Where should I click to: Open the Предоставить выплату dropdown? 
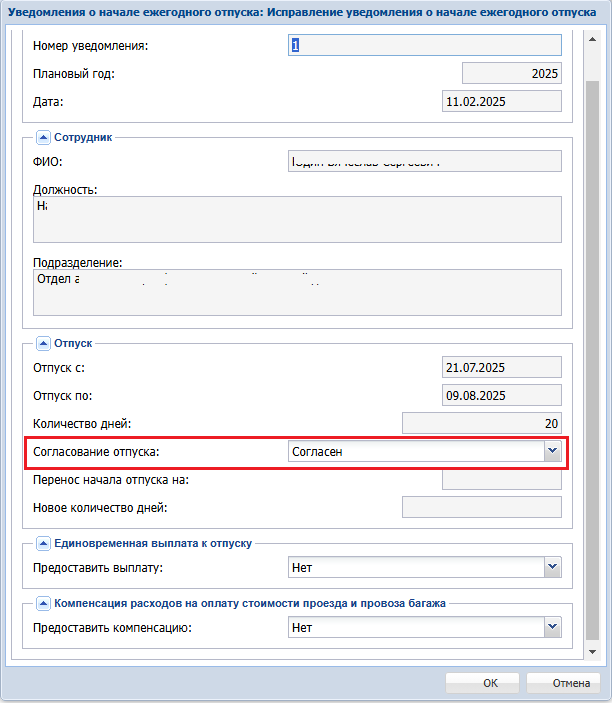coord(551,568)
